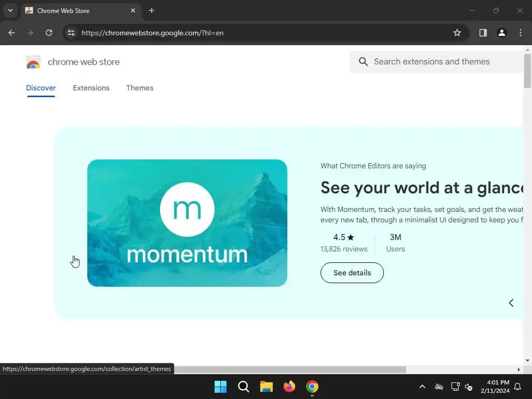Launch Firefox from the taskbar
532x399 pixels.
[289, 387]
